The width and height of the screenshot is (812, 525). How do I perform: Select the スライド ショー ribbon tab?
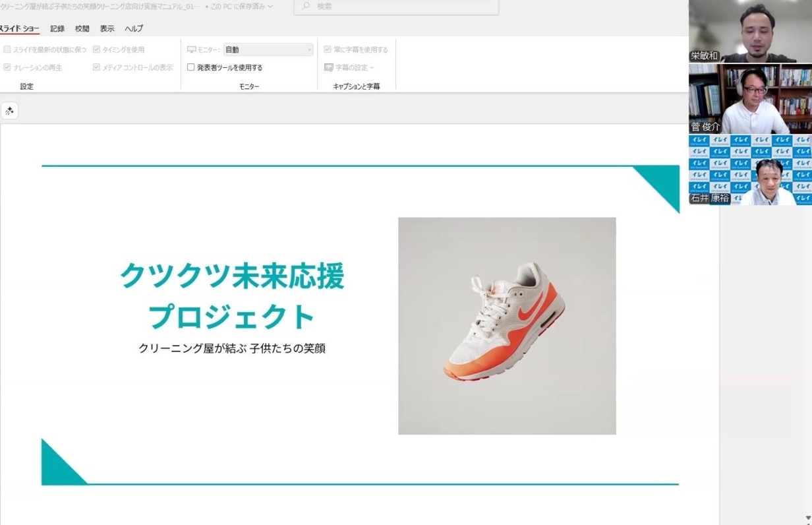[18, 28]
